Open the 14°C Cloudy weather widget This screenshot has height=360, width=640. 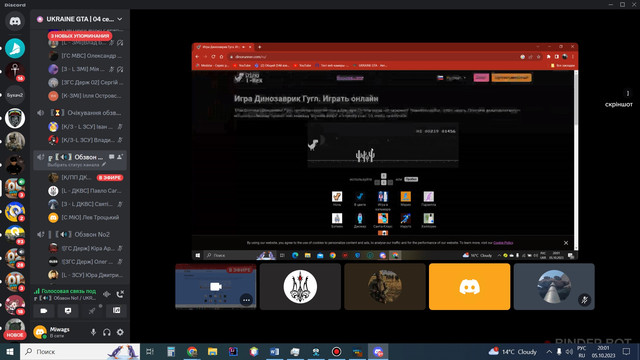514,351
